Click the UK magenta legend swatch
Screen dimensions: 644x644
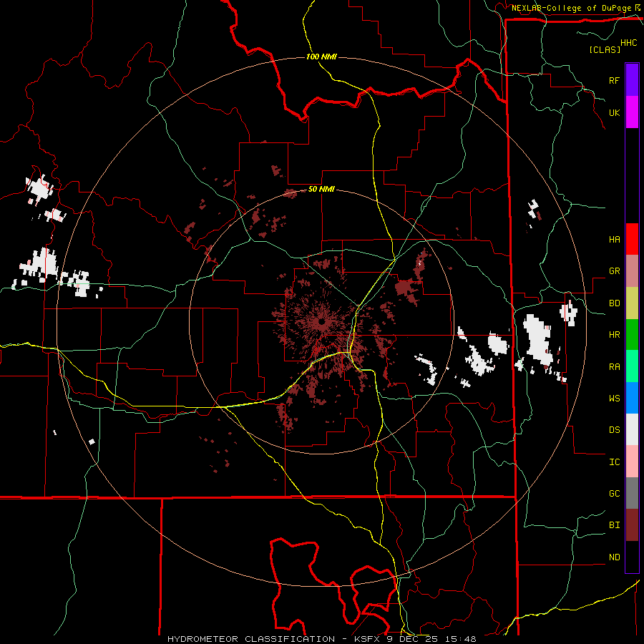pyautogui.click(x=632, y=112)
